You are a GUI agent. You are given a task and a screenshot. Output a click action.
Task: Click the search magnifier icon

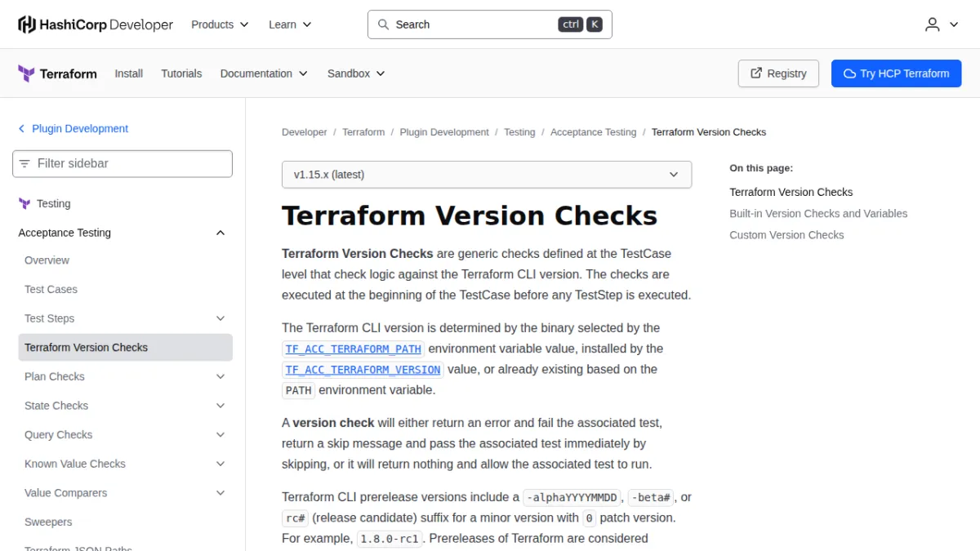tap(383, 24)
